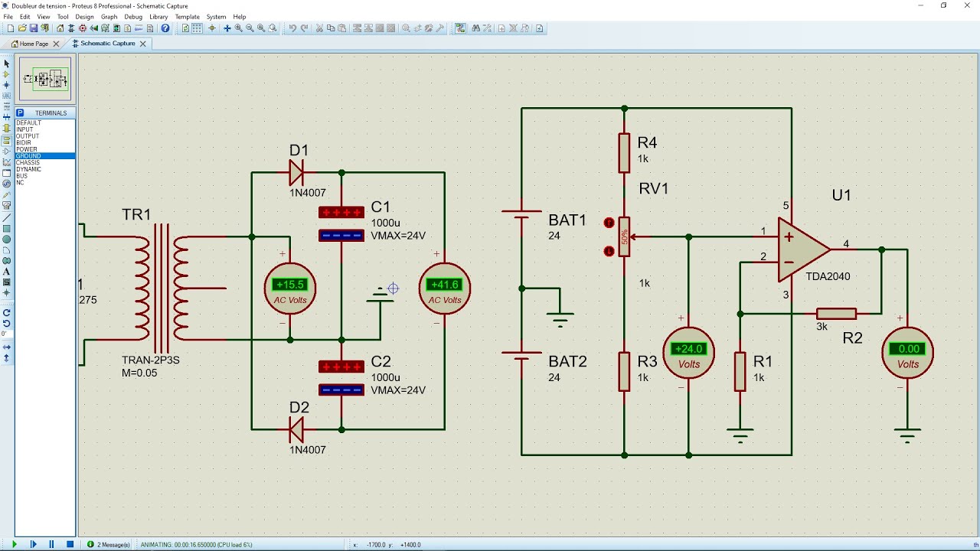Open the Template menu
The height and width of the screenshot is (551, 980).
(x=188, y=17)
